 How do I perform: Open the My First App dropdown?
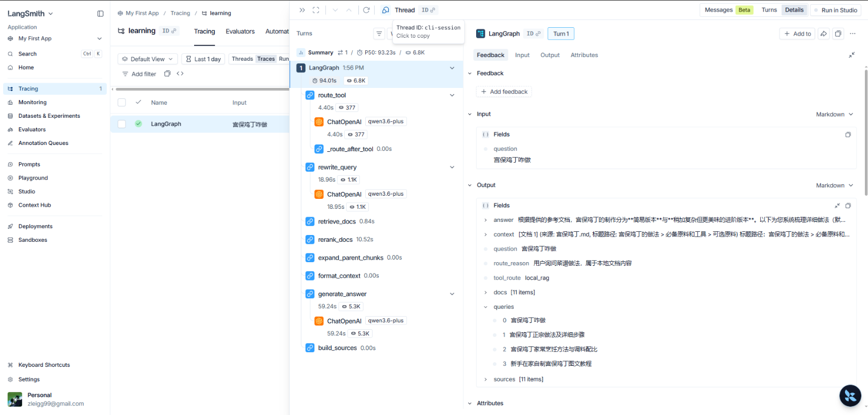click(x=54, y=39)
